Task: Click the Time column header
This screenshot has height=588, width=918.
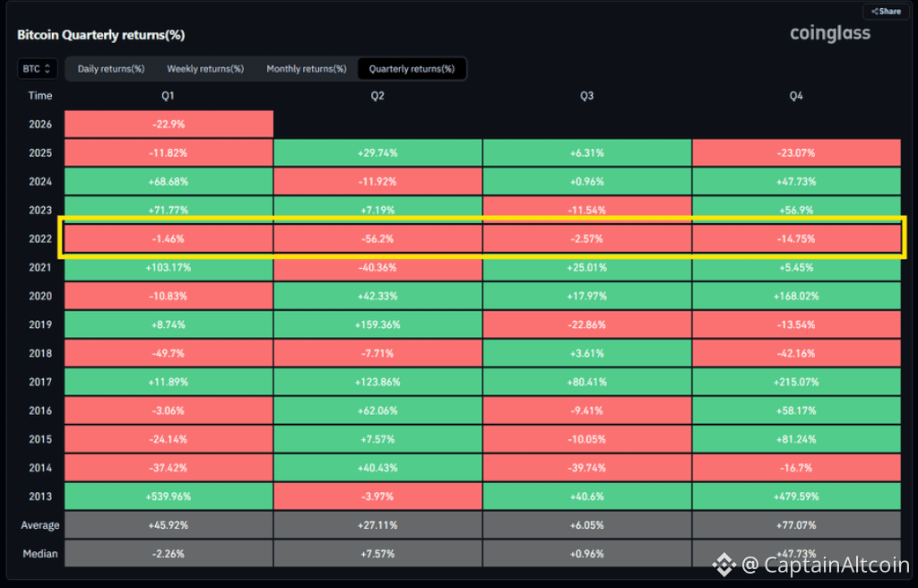Action: (x=40, y=96)
